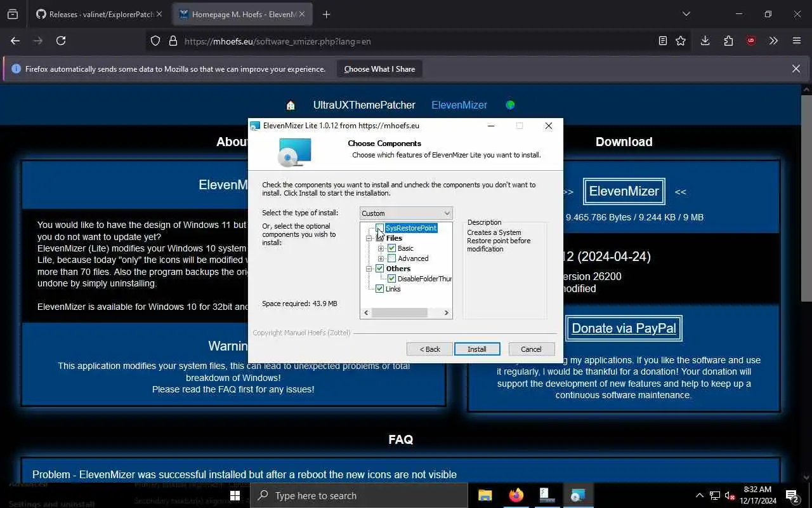Click the Firefox taskbar icon
812x508 pixels.
point(516,495)
